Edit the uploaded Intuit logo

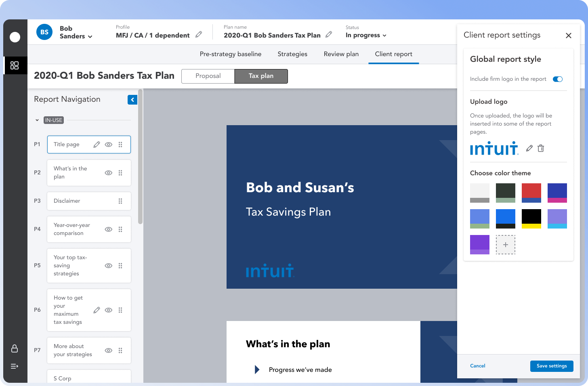tap(529, 148)
